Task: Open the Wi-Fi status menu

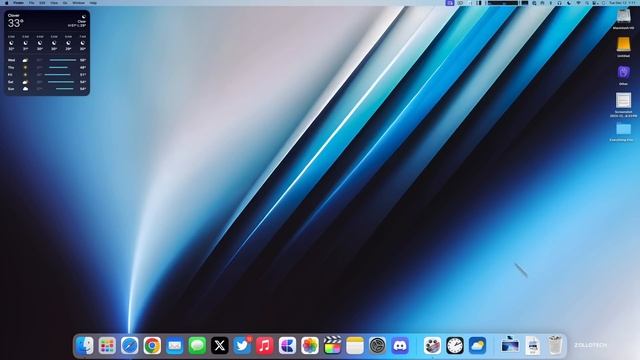Action: (578, 3)
